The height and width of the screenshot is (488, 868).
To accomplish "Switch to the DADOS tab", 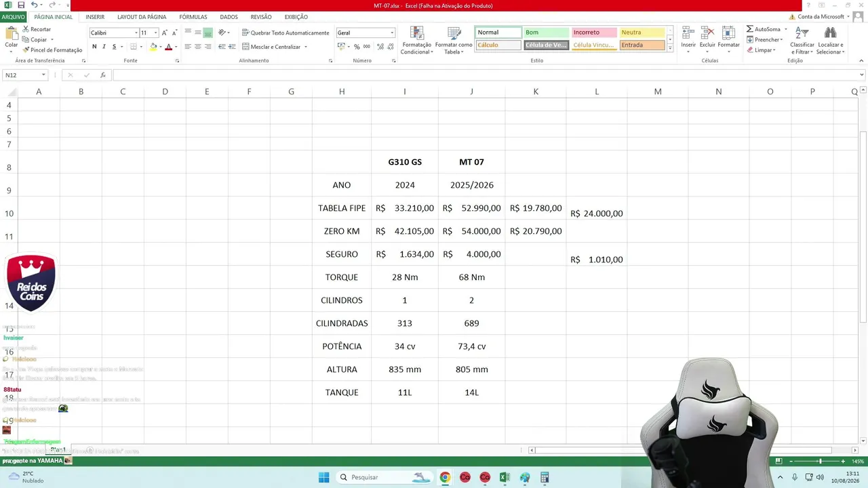I will pos(229,17).
